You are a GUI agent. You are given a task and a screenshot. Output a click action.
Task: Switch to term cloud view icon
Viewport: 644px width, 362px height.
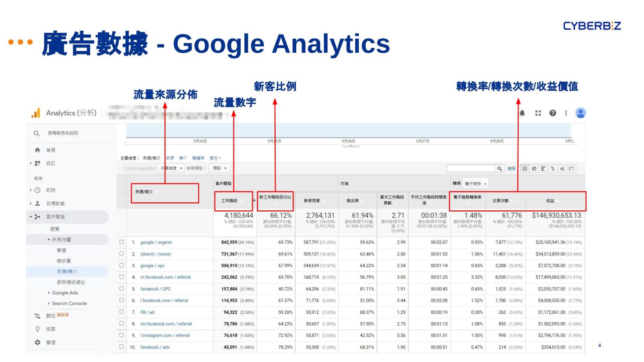point(562,169)
